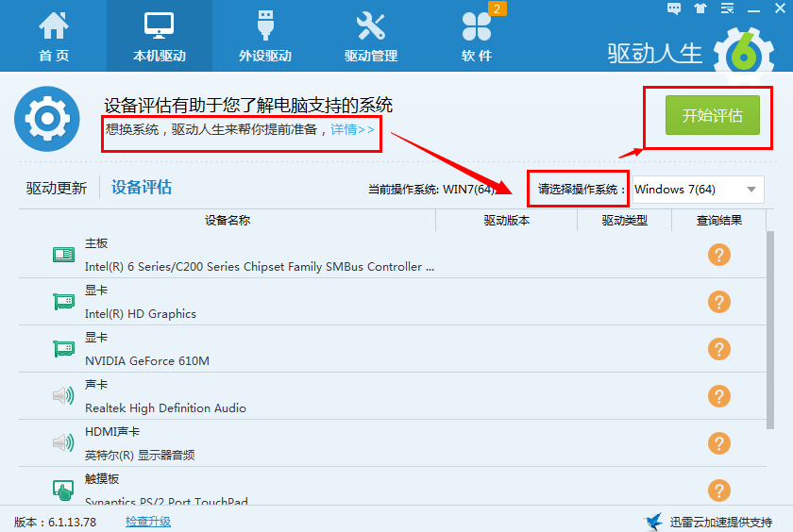Click question mark result for HDMI声卡 row
793x532 pixels.
tap(719, 443)
